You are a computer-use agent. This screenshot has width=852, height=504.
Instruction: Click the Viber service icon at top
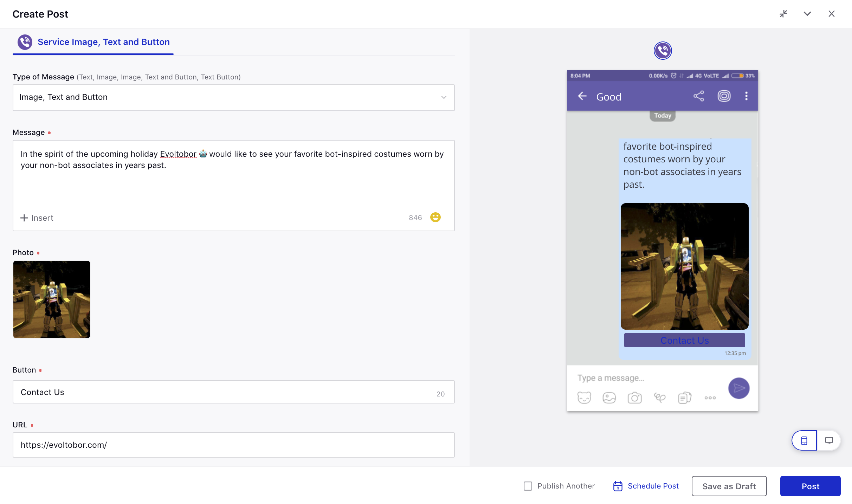tap(25, 41)
